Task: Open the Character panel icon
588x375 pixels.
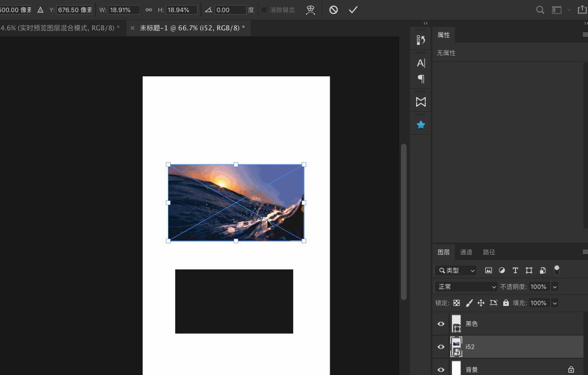Action: [x=420, y=62]
